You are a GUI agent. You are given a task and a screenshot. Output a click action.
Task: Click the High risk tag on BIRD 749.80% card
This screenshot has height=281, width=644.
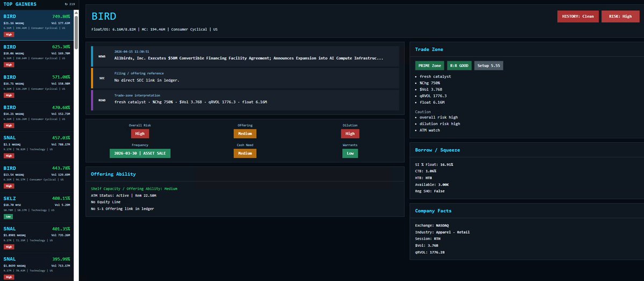9,34
